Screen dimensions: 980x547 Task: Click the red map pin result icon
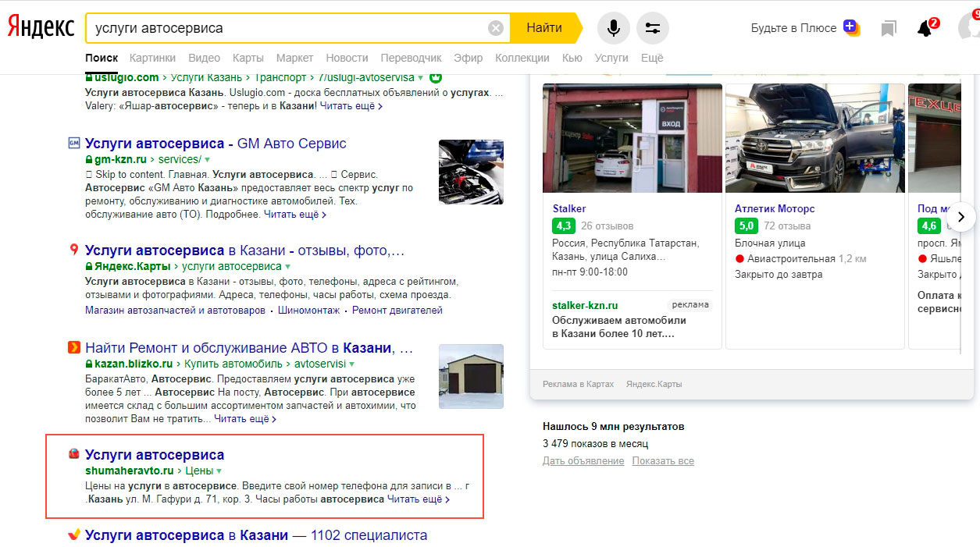point(74,250)
